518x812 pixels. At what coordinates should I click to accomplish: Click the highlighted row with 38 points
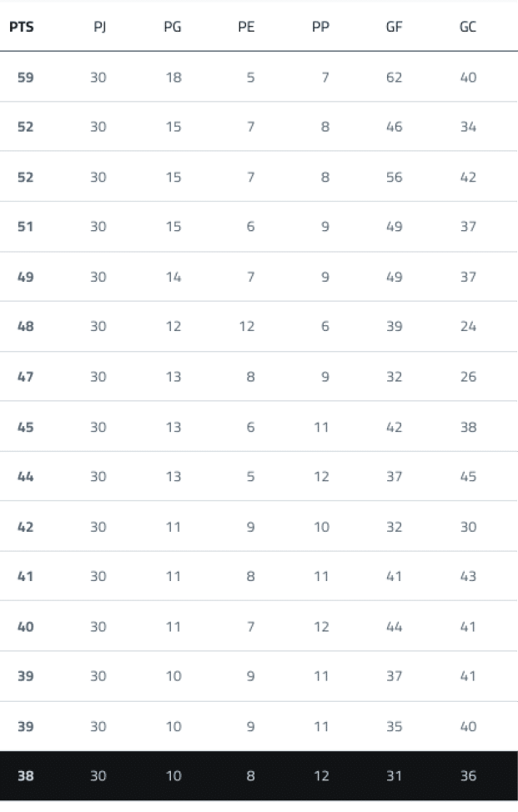pos(259,776)
